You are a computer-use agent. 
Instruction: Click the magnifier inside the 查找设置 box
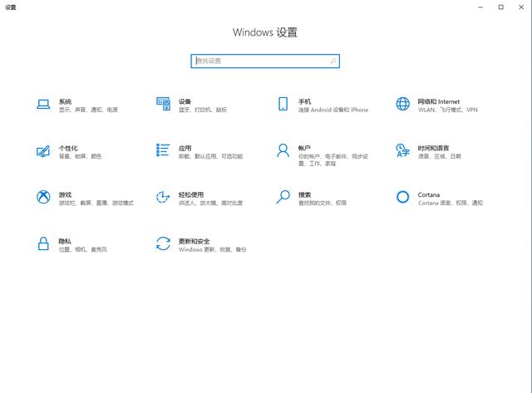[333, 61]
